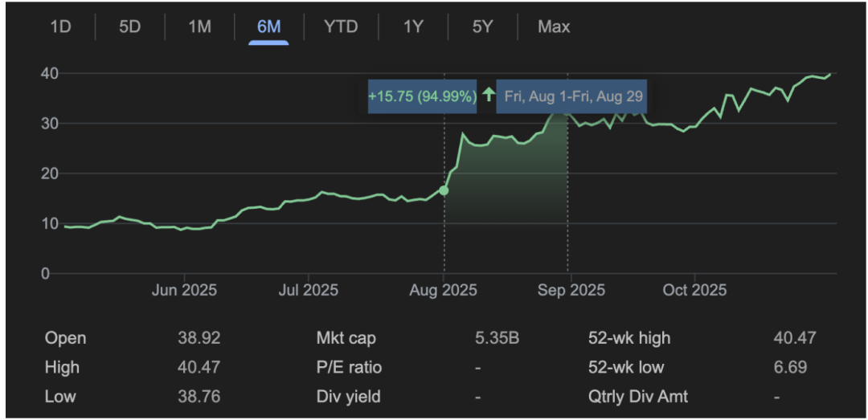This screenshot has height=420, width=868.
Task: Click the Div yield label
Action: [348, 397]
